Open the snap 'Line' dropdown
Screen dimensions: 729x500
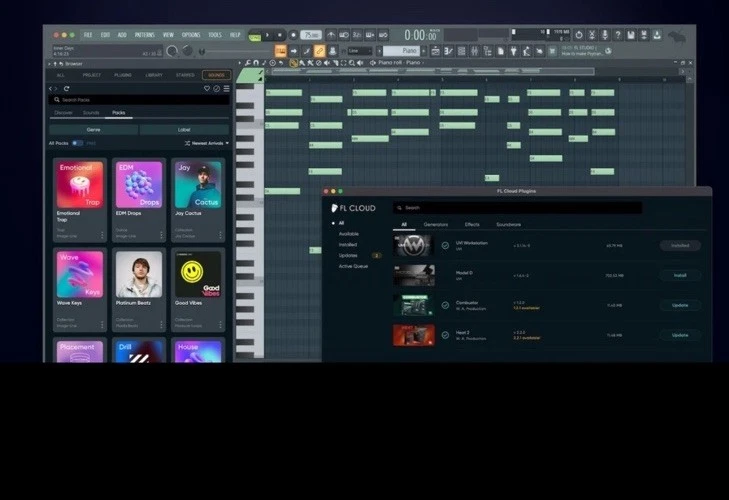click(x=360, y=51)
